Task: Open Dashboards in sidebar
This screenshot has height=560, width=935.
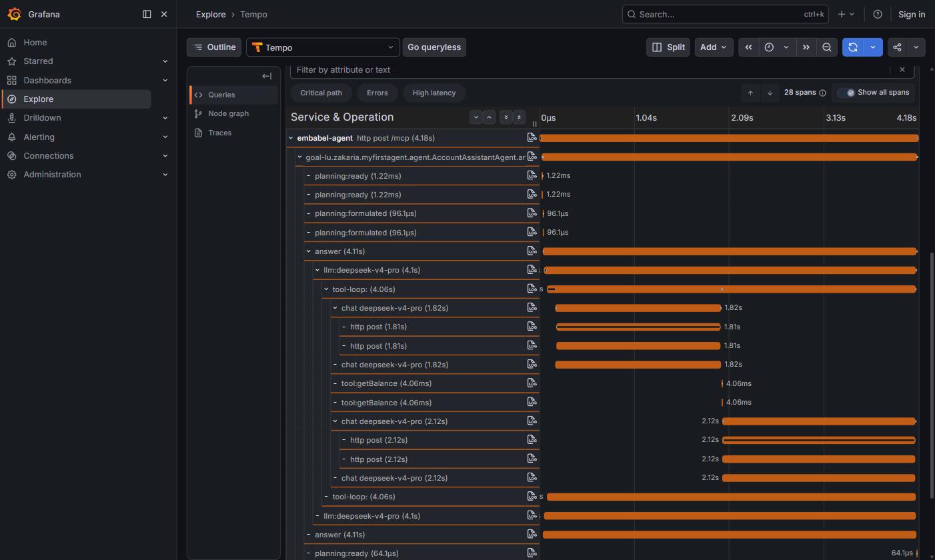Action: (47, 80)
